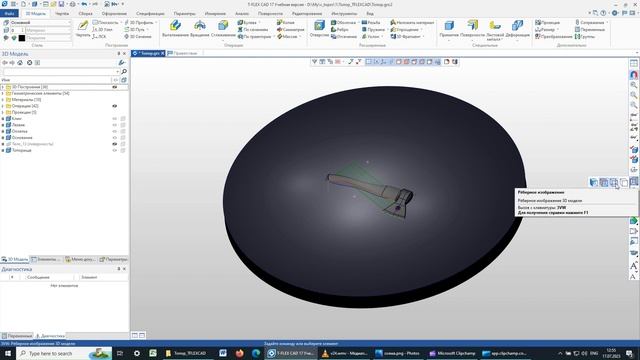Switch to the Оформление ribbon tab

[x=114, y=13]
